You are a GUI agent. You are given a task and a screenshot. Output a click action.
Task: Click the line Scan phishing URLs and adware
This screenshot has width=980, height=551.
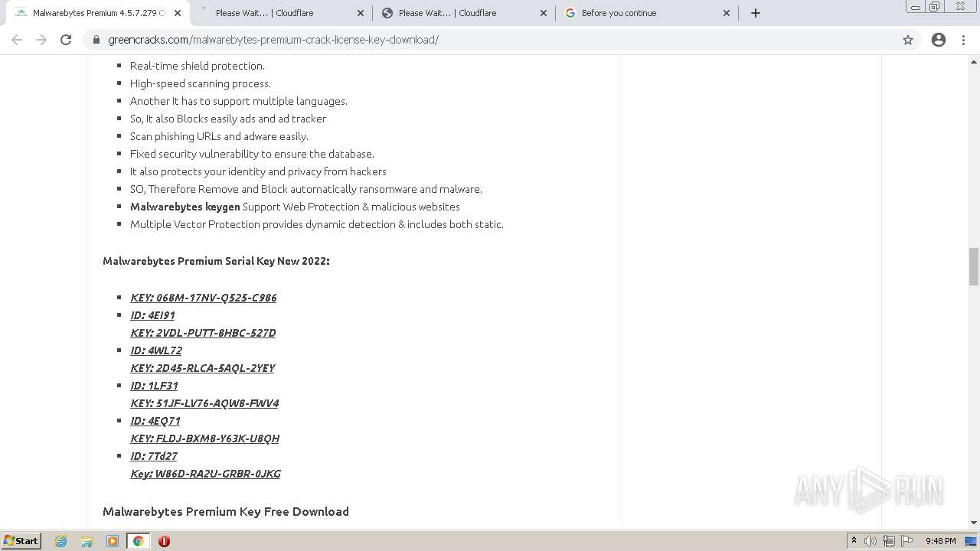[219, 136]
